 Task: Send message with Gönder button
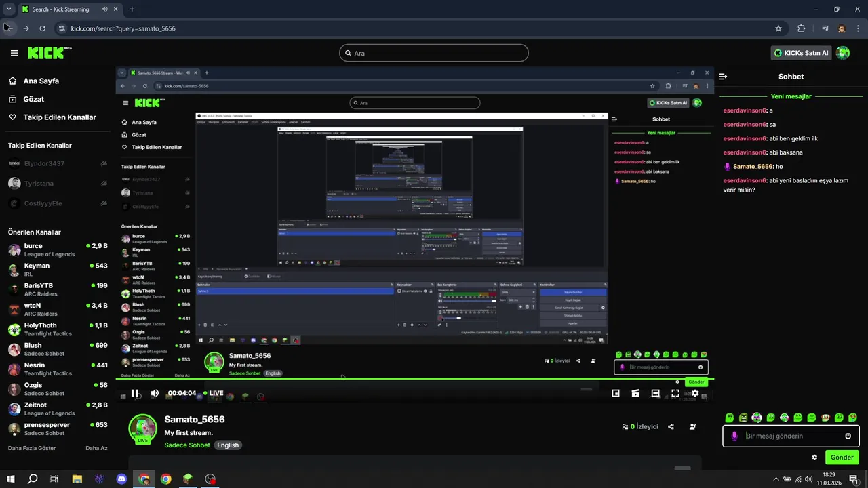pos(842,457)
